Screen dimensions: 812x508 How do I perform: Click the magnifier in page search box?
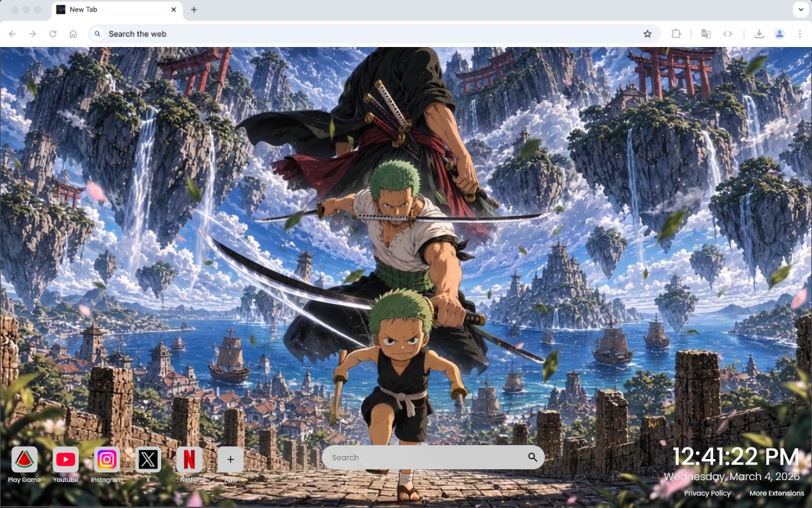(x=532, y=457)
